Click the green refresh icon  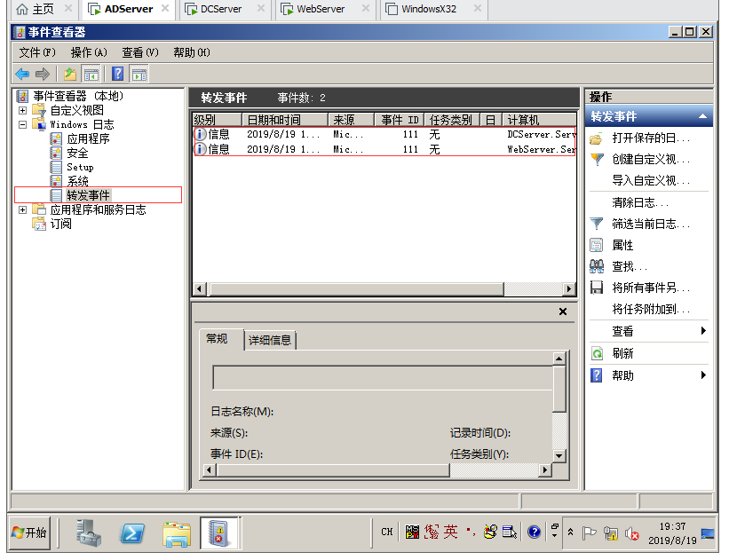597,353
